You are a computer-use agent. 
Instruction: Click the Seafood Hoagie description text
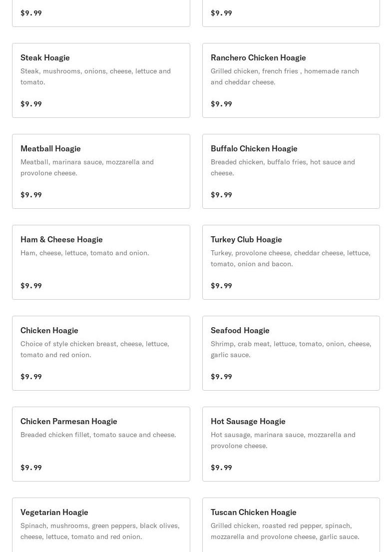(291, 349)
